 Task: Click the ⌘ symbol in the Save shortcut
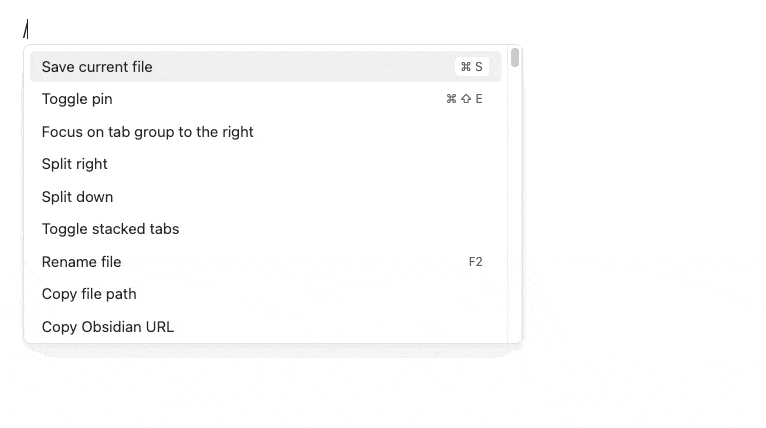pos(465,67)
